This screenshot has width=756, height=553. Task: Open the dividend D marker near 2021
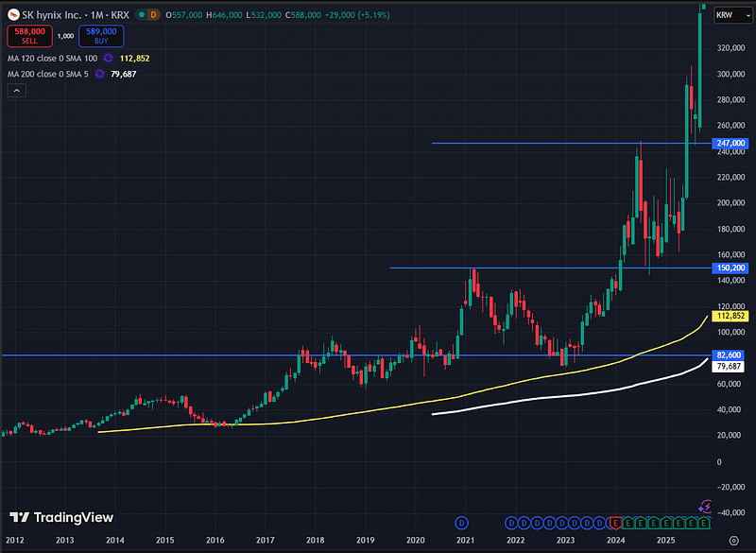tap(461, 523)
